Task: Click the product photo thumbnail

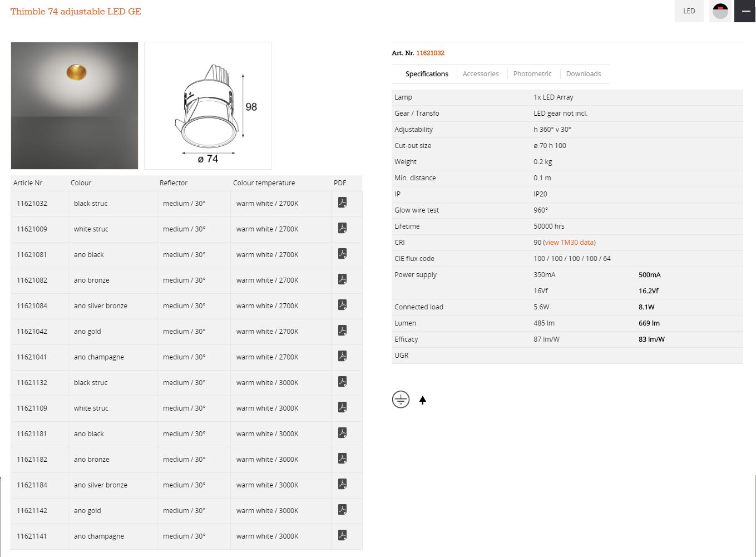Action: pos(74,105)
